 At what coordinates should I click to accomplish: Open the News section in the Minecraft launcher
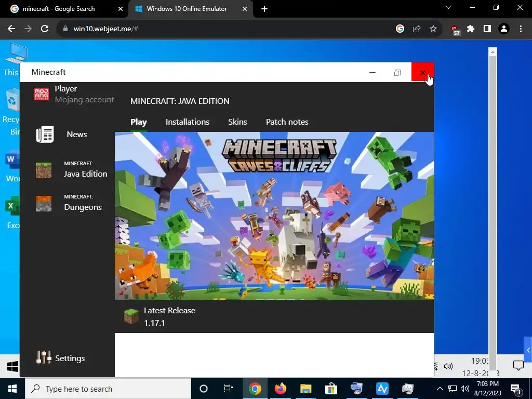click(x=61, y=135)
